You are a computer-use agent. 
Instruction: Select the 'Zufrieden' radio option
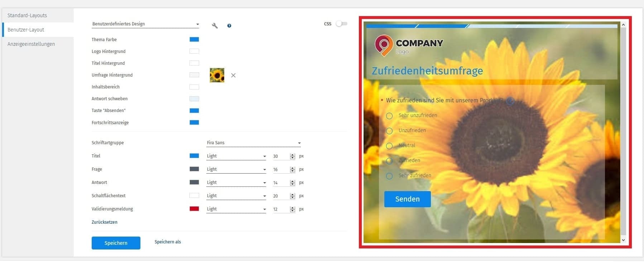389,161
